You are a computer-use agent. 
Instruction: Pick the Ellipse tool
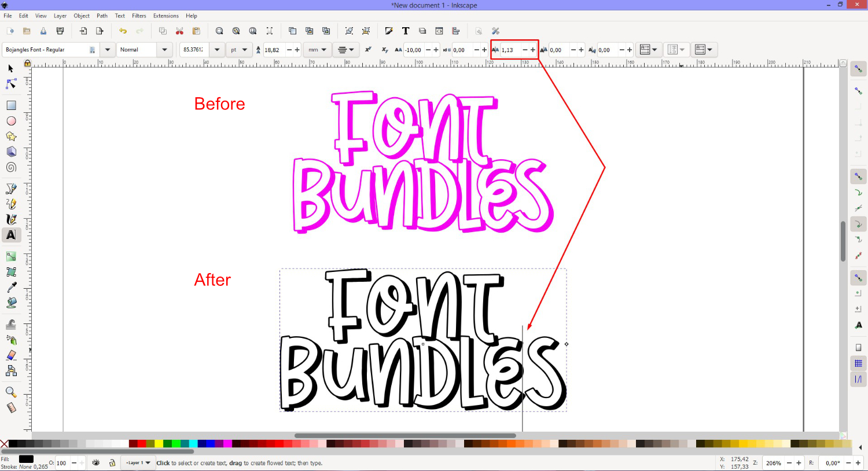tap(11, 121)
